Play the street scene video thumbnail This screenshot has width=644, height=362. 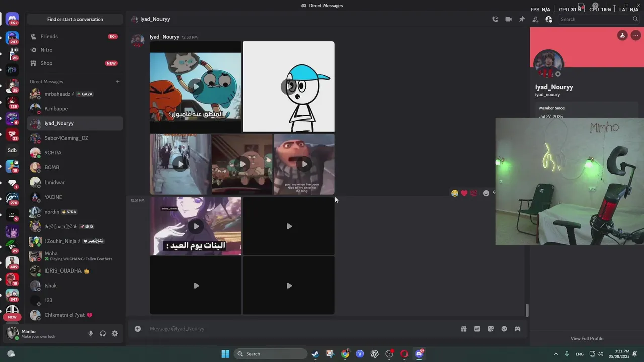pyautogui.click(x=180, y=164)
